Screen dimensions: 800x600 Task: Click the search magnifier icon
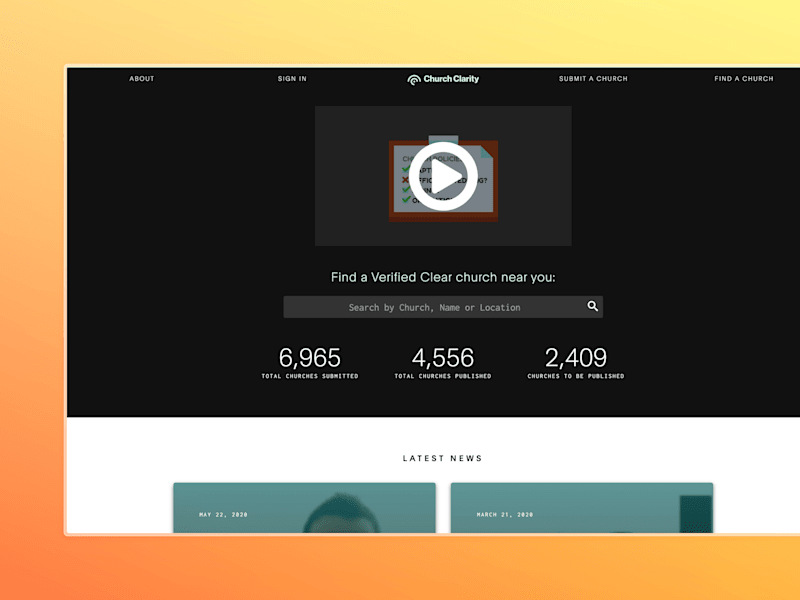click(592, 306)
